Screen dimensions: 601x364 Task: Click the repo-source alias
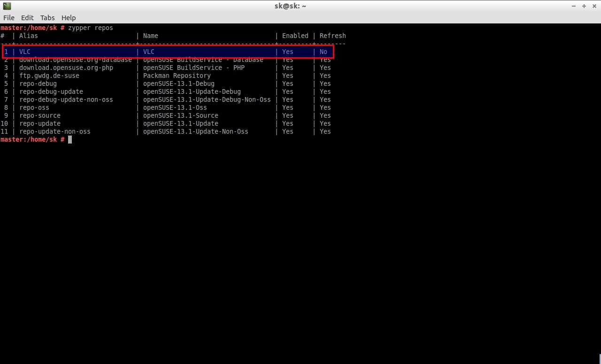coord(40,115)
